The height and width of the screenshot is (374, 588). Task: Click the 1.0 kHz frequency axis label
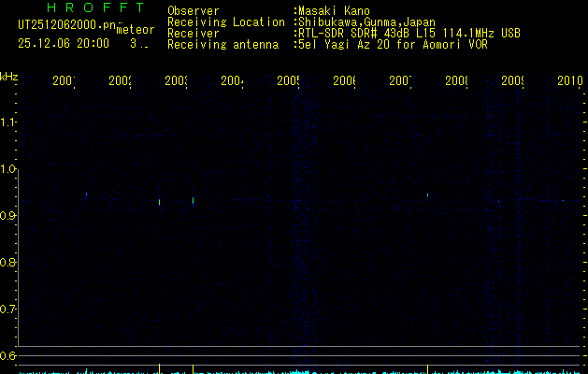tap(7, 169)
